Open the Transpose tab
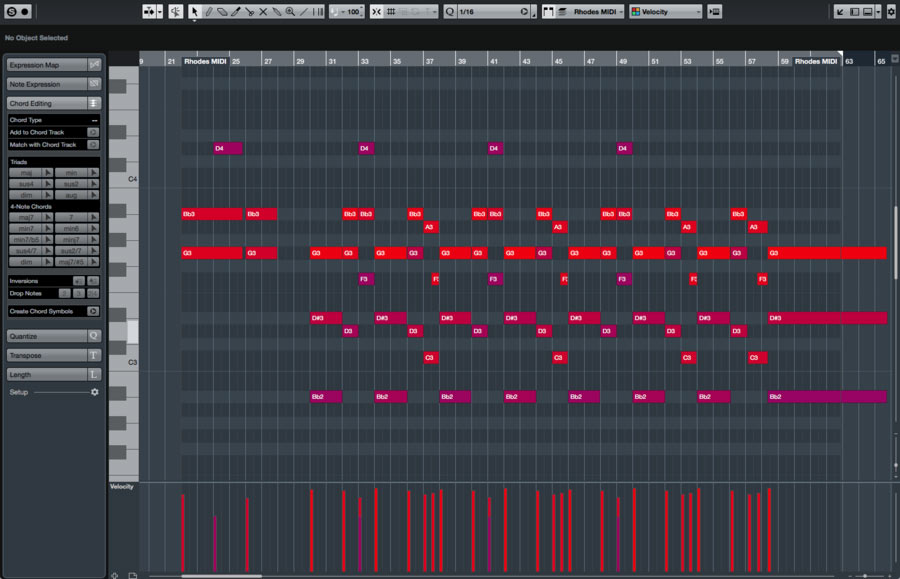This screenshot has width=900, height=579. pos(47,355)
